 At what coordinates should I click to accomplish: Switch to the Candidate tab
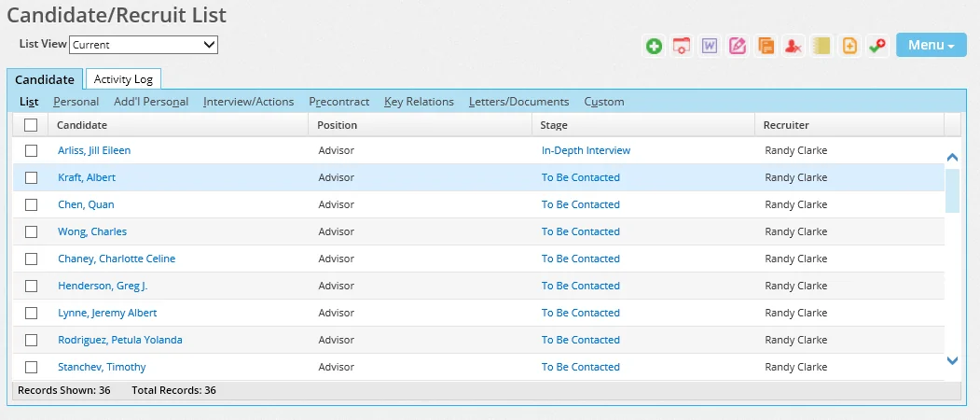coord(45,79)
